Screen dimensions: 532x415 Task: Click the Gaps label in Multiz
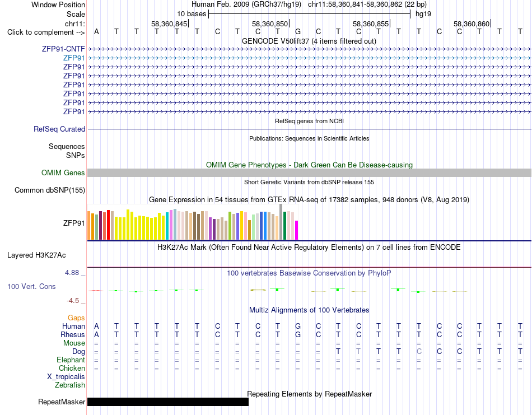(x=76, y=318)
